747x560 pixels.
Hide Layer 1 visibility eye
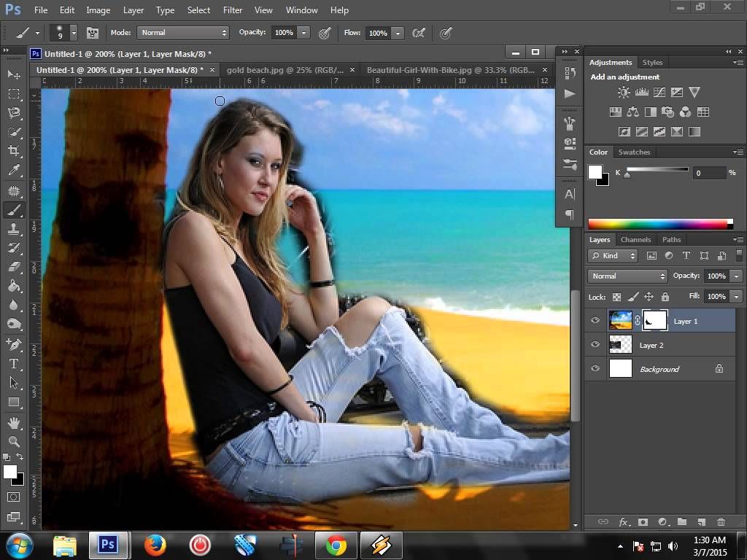[x=595, y=321]
